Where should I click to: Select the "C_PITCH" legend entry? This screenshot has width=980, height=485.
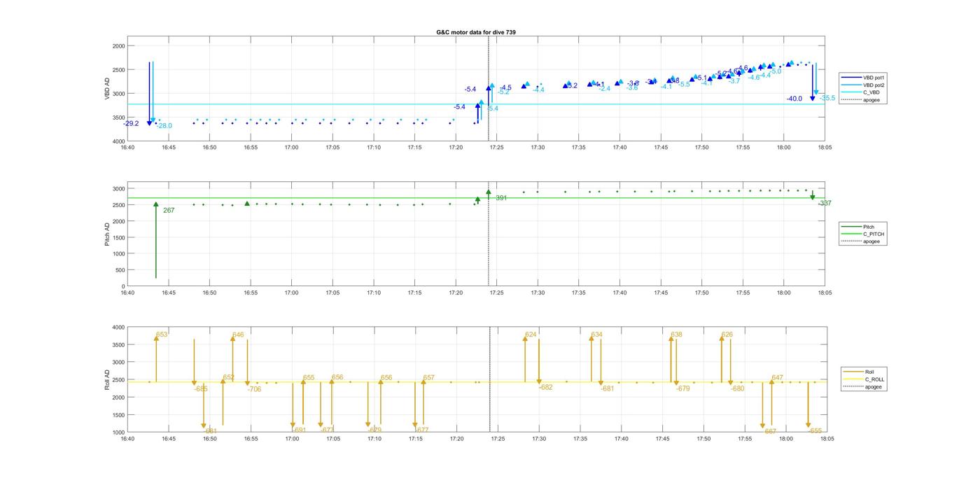[x=864, y=234]
